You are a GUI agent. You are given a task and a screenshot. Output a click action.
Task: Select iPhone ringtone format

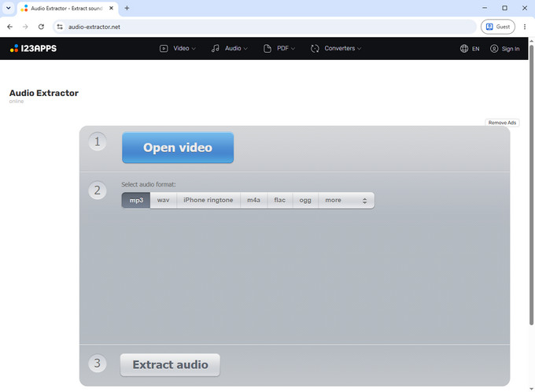(x=208, y=200)
